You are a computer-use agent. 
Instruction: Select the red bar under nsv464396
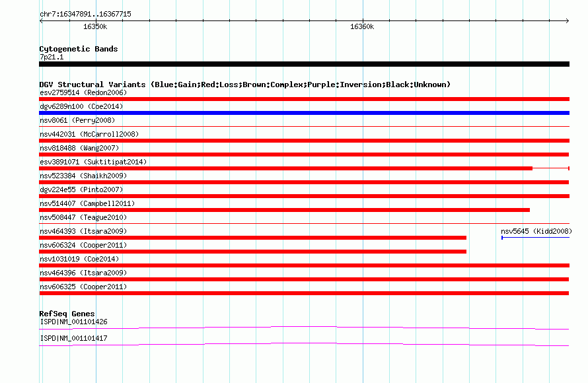tap(304, 279)
